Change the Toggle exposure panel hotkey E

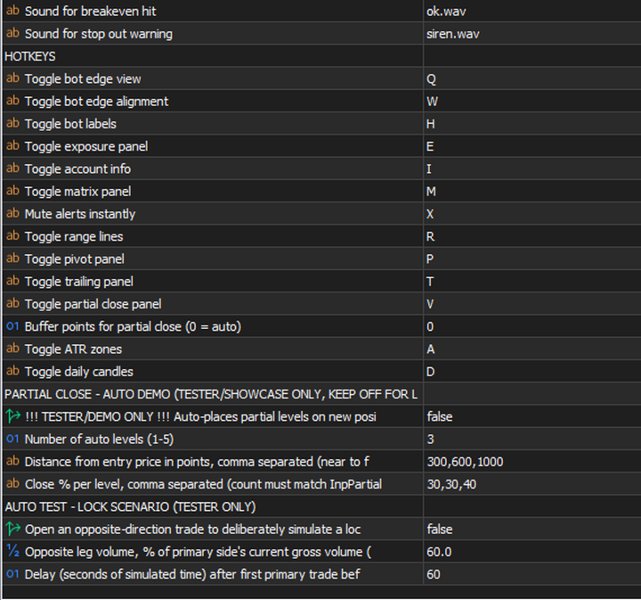tap(532, 146)
